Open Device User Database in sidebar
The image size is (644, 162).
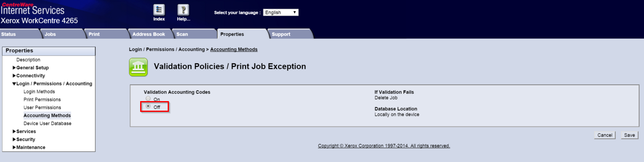(48, 123)
